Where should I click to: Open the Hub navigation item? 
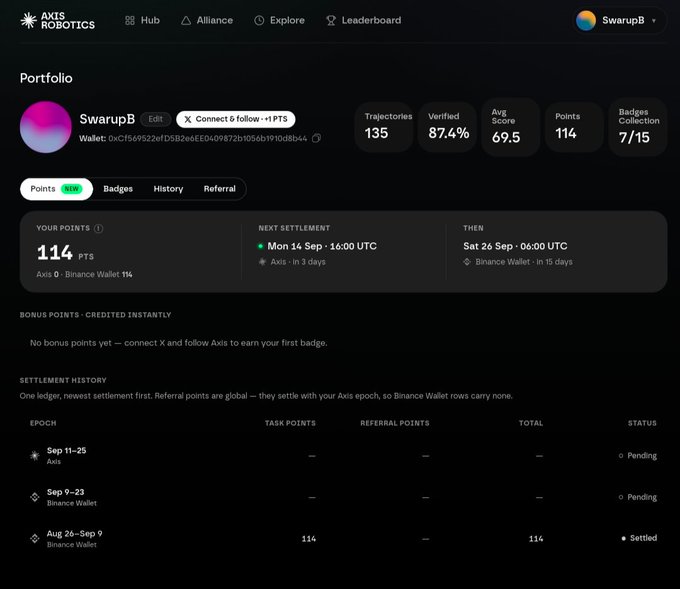tap(142, 20)
